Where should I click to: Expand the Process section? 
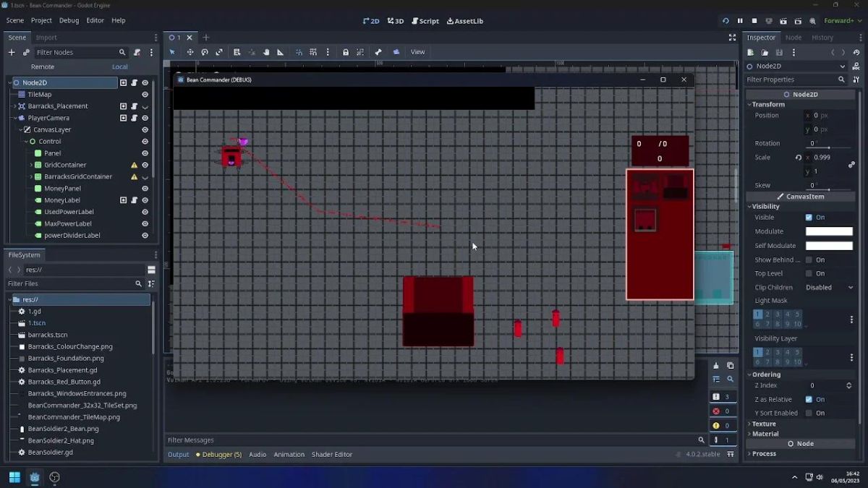(764, 453)
